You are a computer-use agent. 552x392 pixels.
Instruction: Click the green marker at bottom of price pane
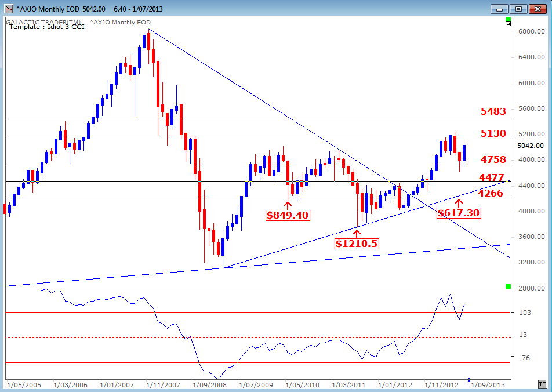coord(508,286)
